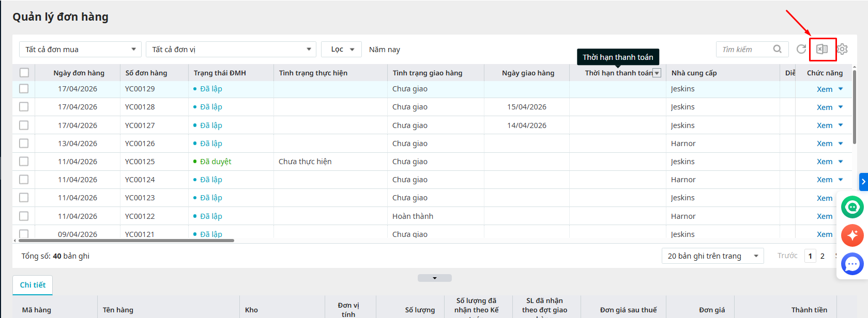Open "20 bản ghi trên trang" dropdown

(712, 256)
